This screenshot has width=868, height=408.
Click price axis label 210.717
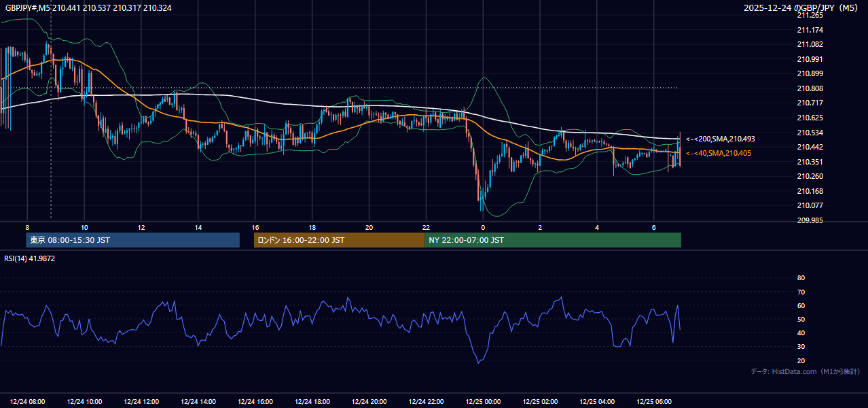pos(810,103)
